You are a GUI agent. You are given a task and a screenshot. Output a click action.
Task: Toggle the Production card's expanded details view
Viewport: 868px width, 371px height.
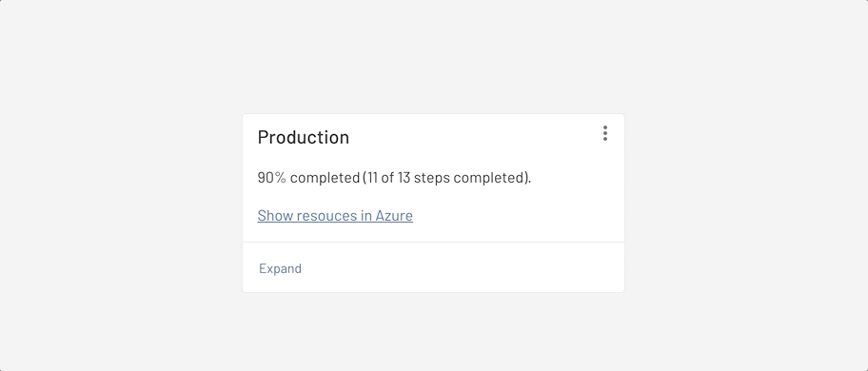tap(280, 268)
